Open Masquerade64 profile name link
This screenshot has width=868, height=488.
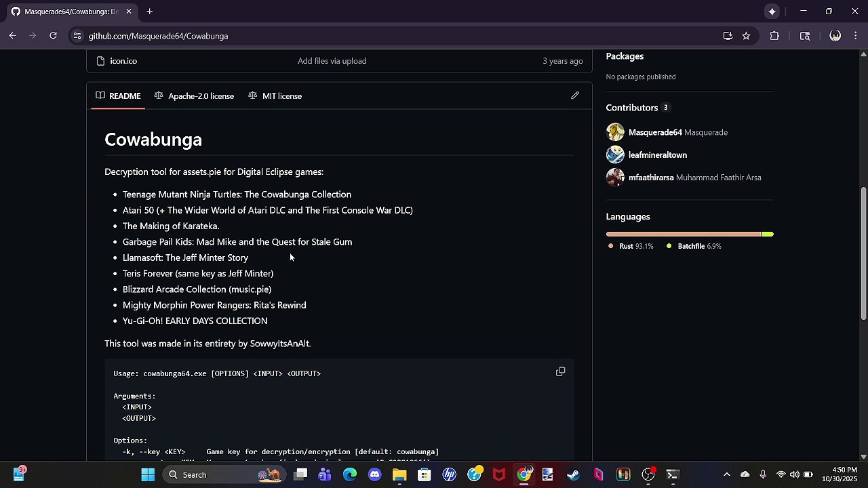click(x=655, y=132)
